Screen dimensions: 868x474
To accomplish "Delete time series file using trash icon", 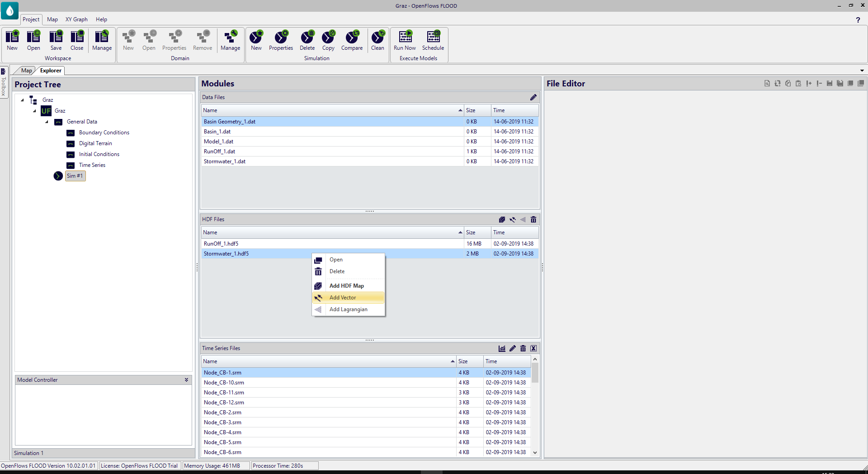I will click(x=523, y=348).
